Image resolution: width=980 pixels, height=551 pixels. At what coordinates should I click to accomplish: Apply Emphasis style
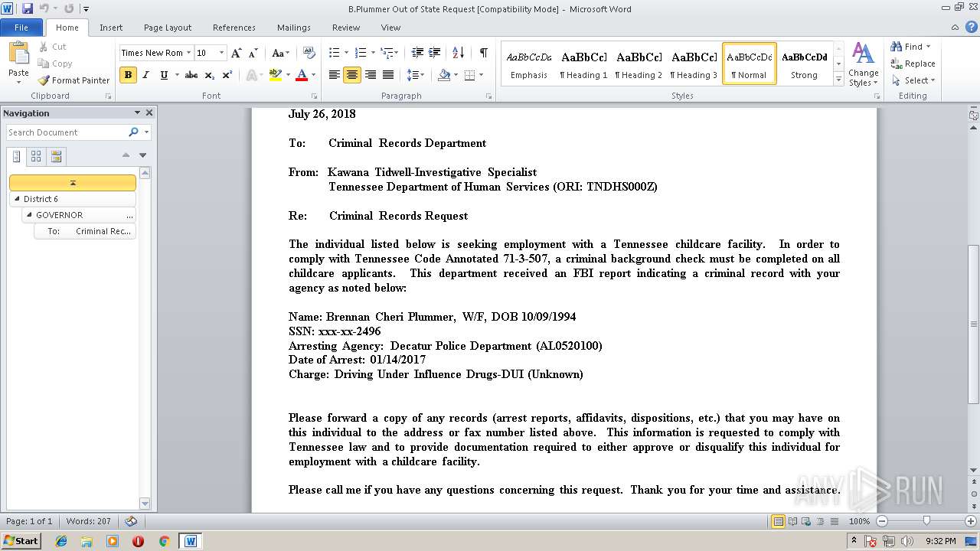tap(529, 64)
